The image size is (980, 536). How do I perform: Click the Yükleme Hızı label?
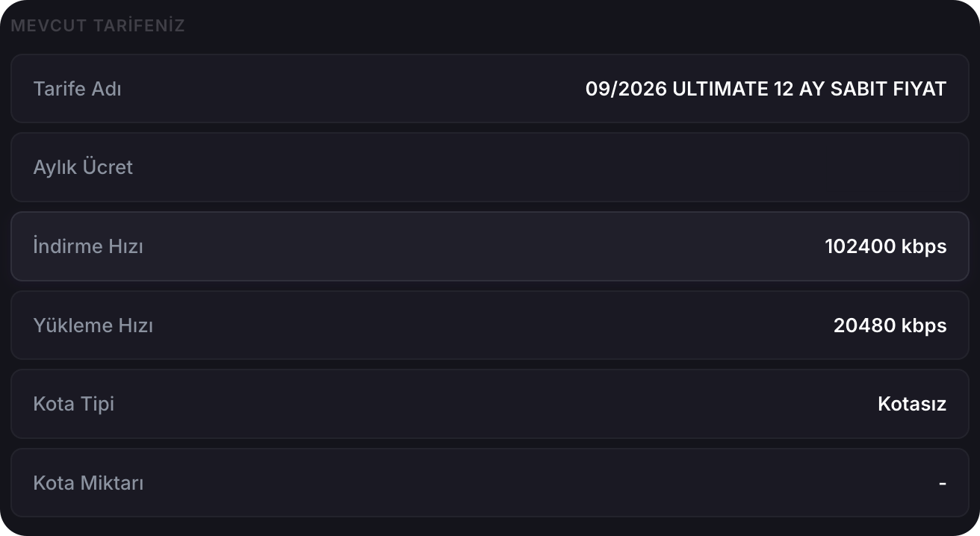click(x=93, y=325)
